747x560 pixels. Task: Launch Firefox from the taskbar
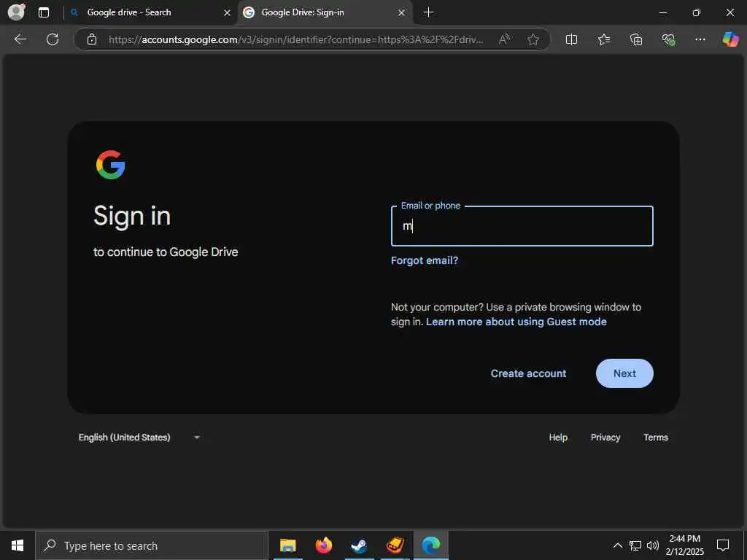pyautogui.click(x=324, y=545)
